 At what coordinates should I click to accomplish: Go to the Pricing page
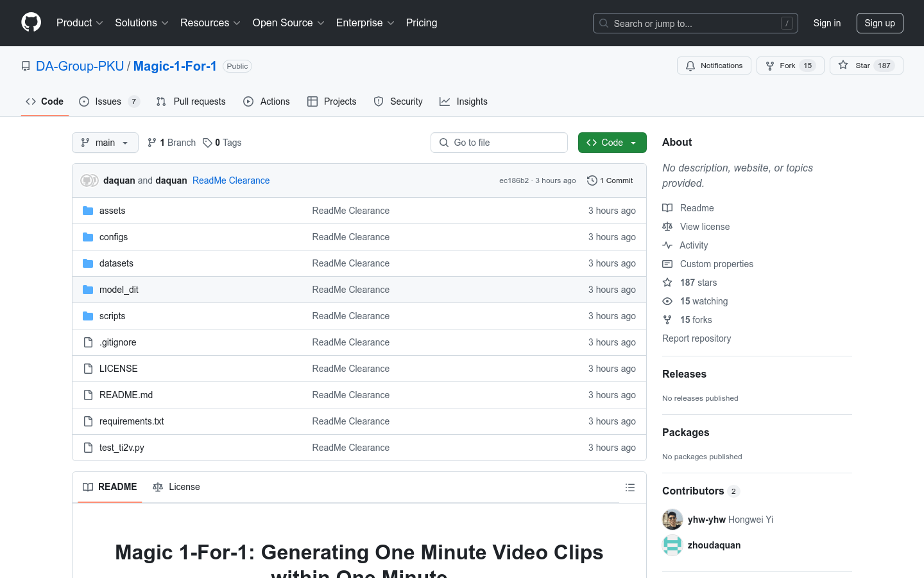(422, 22)
